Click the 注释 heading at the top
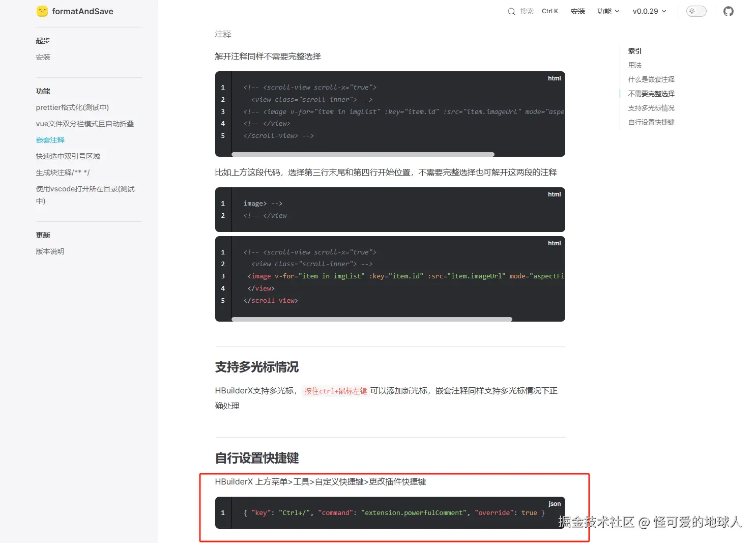Screen dimensions: 756x543 point(223,34)
